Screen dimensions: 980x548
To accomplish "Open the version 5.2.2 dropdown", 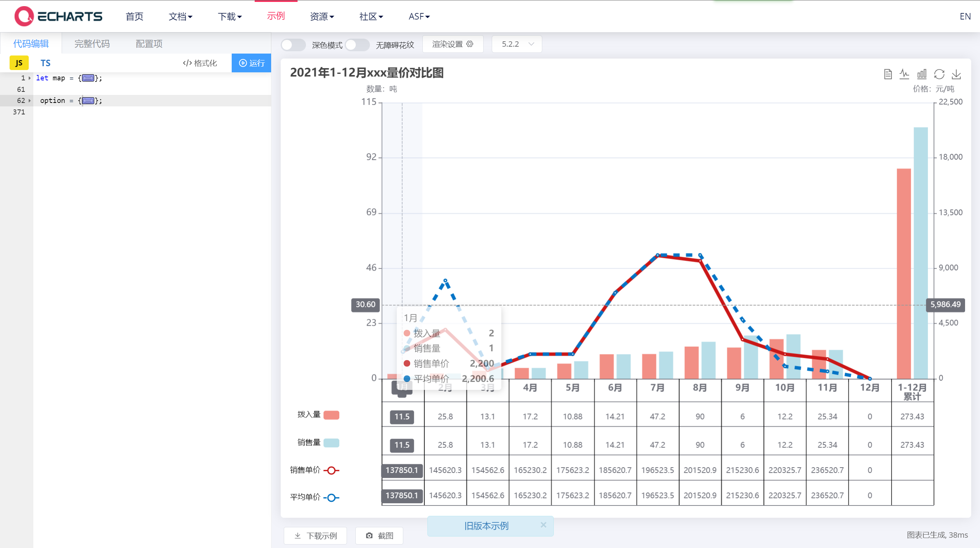I will (516, 44).
